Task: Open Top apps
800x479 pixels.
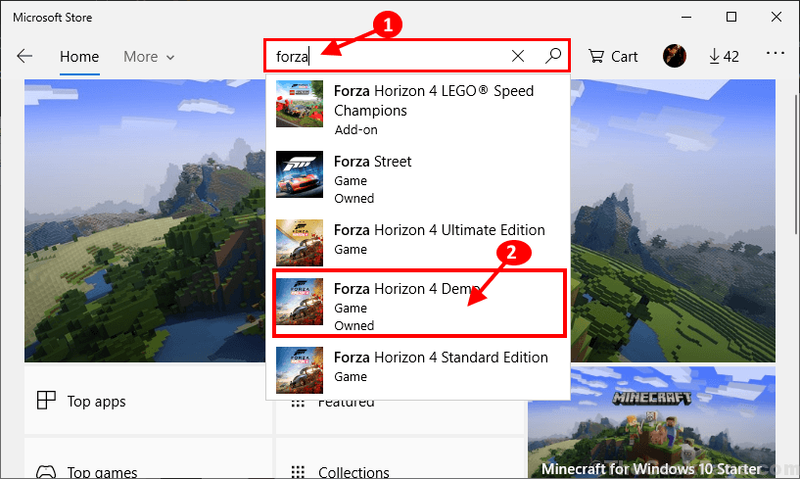Action: [147, 400]
